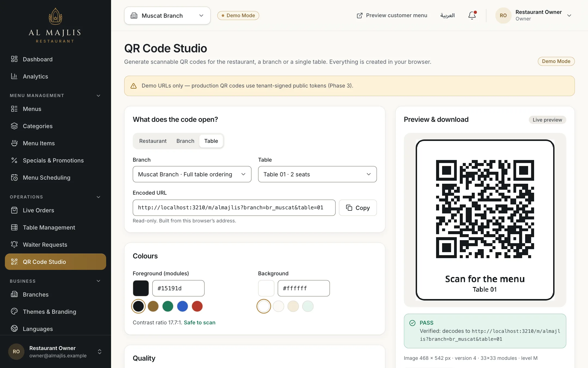This screenshot has height=368, width=588.
Task: Copy the encoded URL
Action: [358, 208]
